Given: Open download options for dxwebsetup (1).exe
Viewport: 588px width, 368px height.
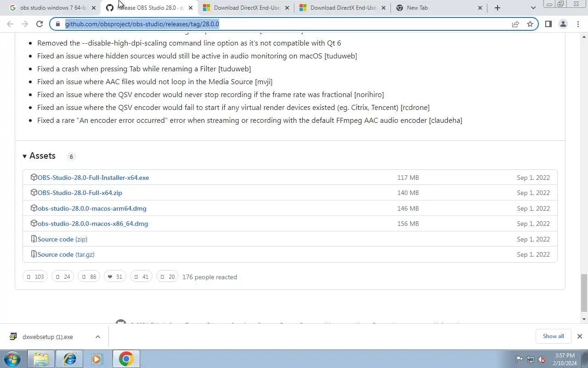Looking at the screenshot, I should (x=98, y=337).
